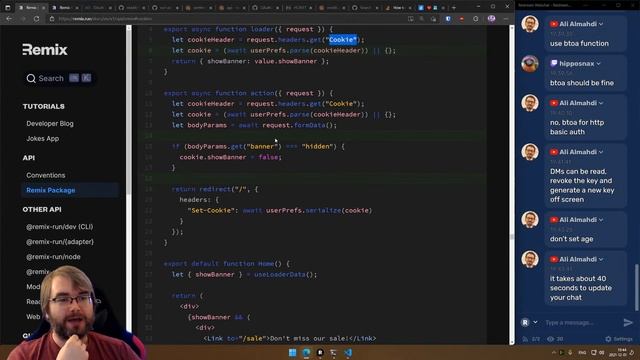Viewport: 640px width, 360px height.
Task: Click the highlighted "Cookie" string in code
Action: pyautogui.click(x=343, y=40)
